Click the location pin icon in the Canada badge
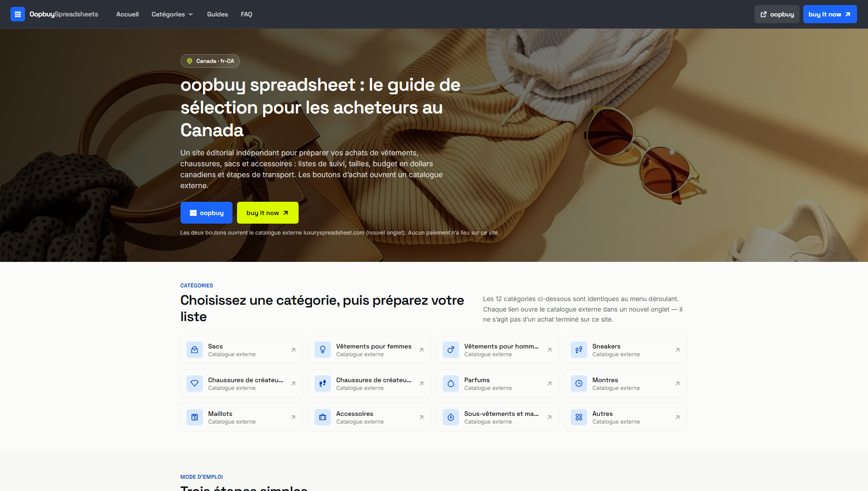The image size is (868, 491). click(x=190, y=61)
